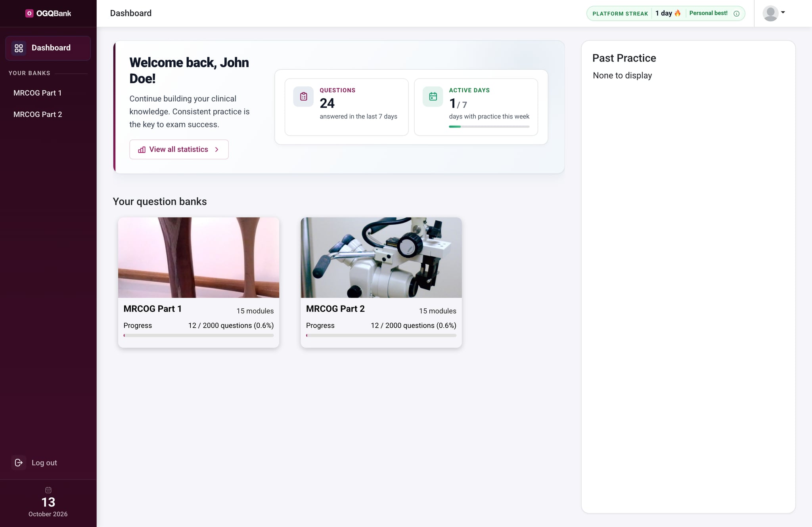
Task: Click the PLATFORM STREAK label
Action: pyautogui.click(x=620, y=13)
